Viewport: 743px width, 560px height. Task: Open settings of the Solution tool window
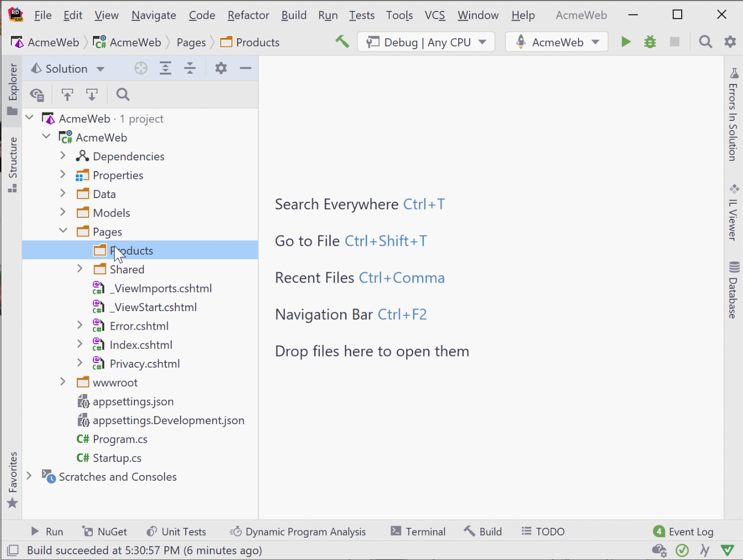221,68
